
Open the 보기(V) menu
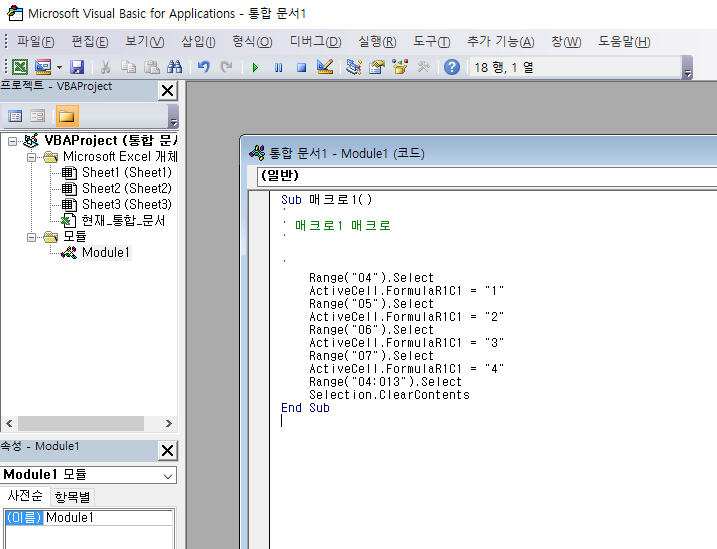click(x=144, y=42)
